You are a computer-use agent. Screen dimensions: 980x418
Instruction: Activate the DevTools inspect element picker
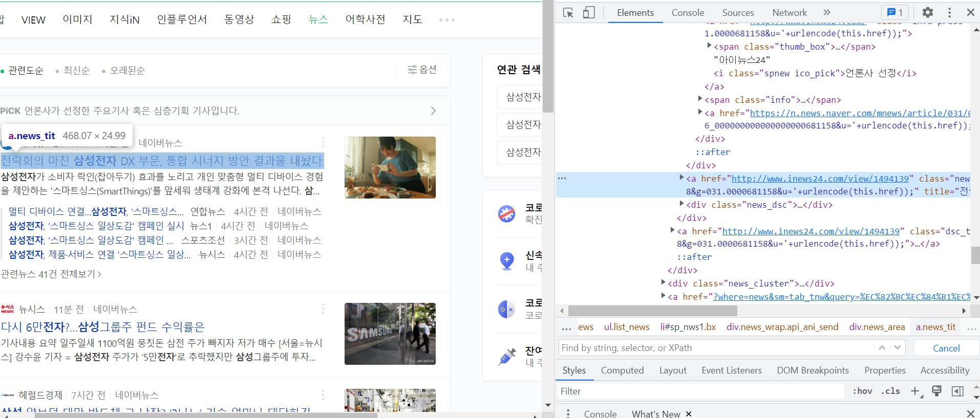(x=568, y=13)
